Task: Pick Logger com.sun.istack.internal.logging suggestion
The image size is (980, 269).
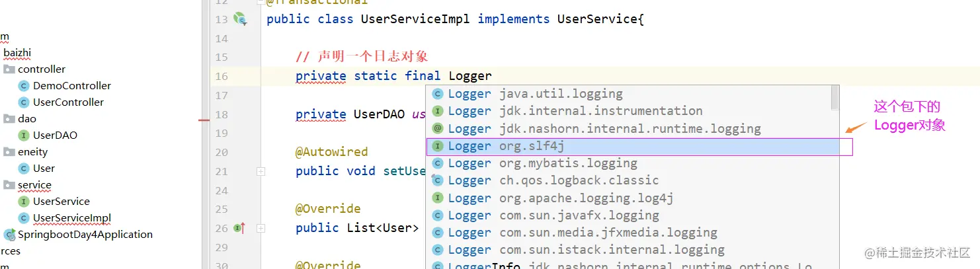Action: pyautogui.click(x=632, y=250)
